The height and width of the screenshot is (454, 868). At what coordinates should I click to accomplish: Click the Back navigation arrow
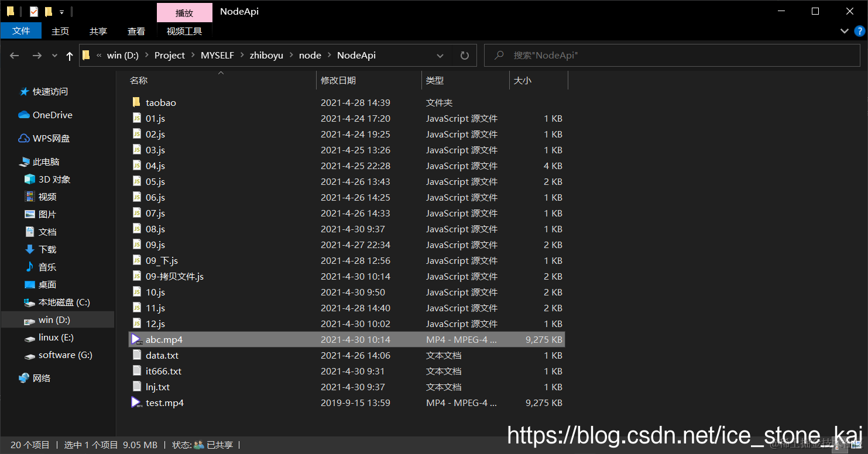(15, 56)
